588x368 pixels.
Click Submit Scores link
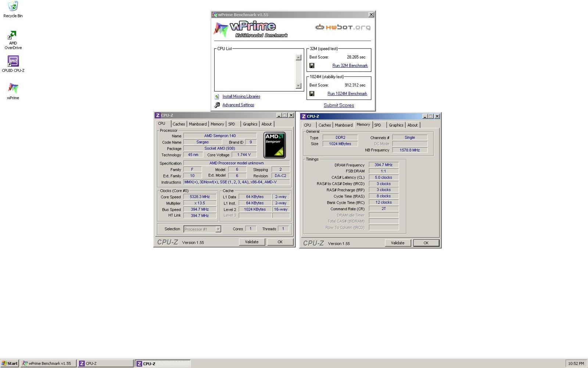pyautogui.click(x=339, y=105)
